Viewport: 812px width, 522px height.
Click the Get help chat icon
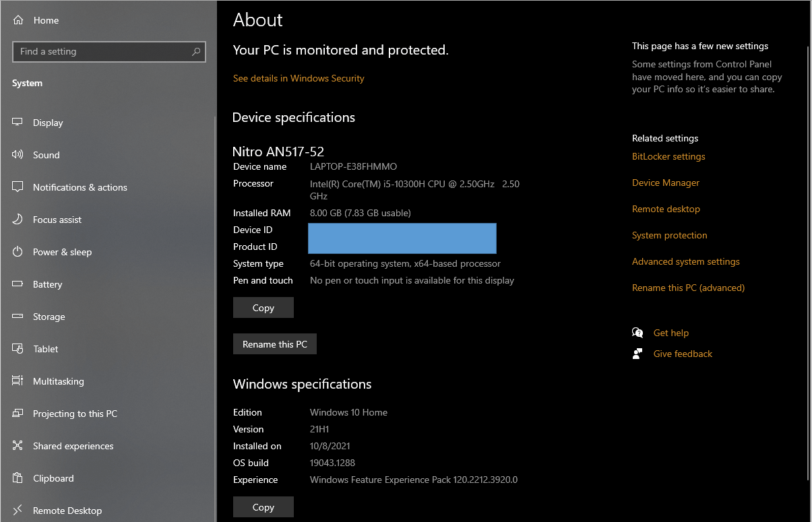(x=637, y=333)
